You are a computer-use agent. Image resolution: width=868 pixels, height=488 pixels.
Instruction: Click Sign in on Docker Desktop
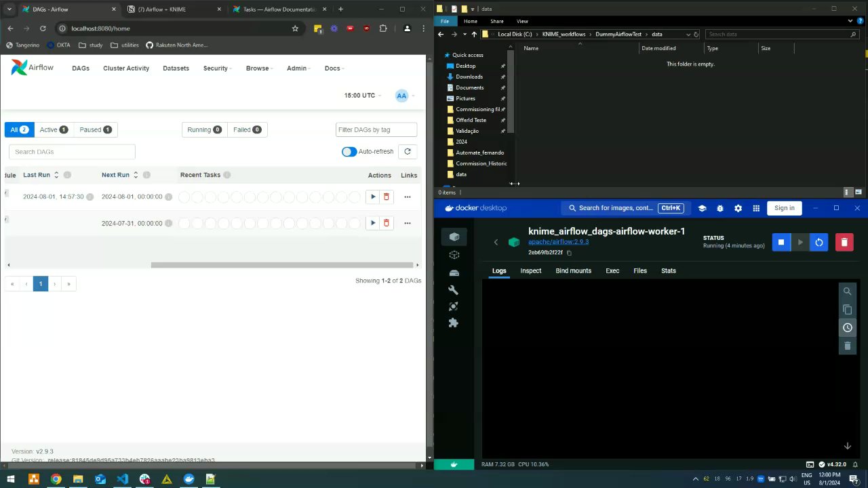coord(785,208)
